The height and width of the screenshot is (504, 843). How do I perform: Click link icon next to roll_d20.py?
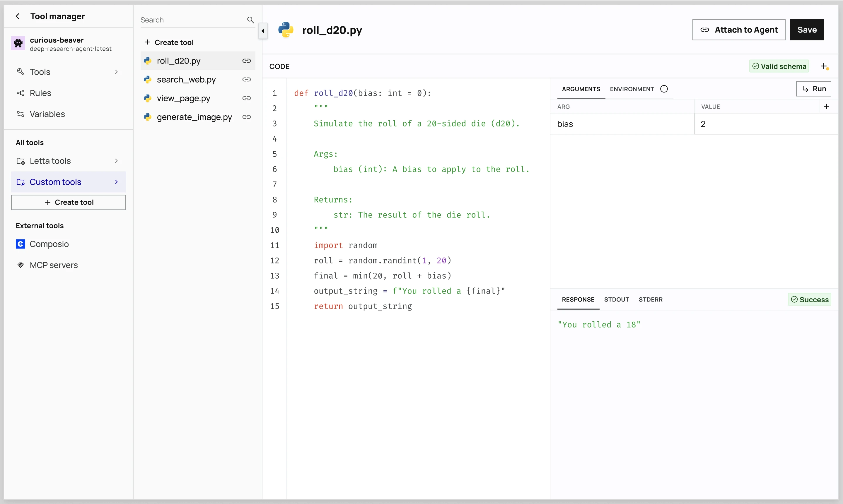coord(246,61)
